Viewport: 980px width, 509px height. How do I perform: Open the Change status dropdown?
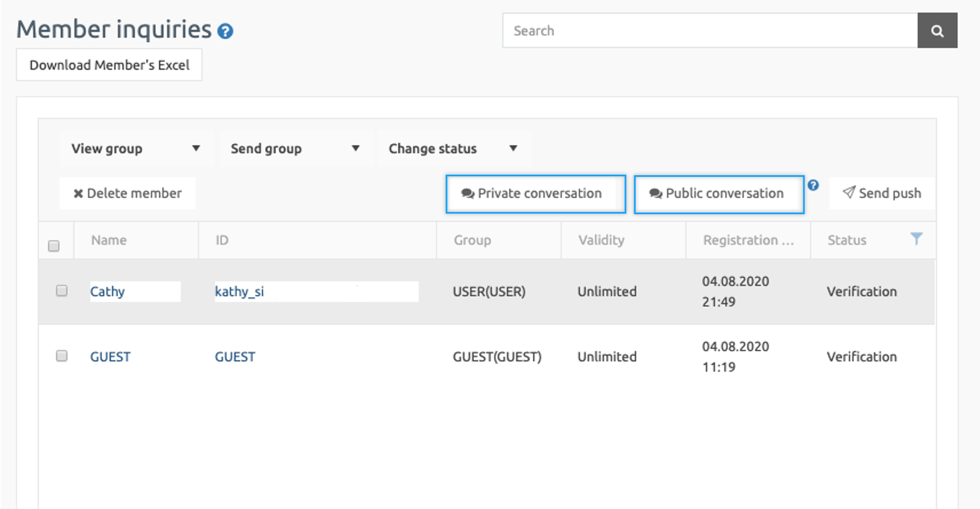453,149
